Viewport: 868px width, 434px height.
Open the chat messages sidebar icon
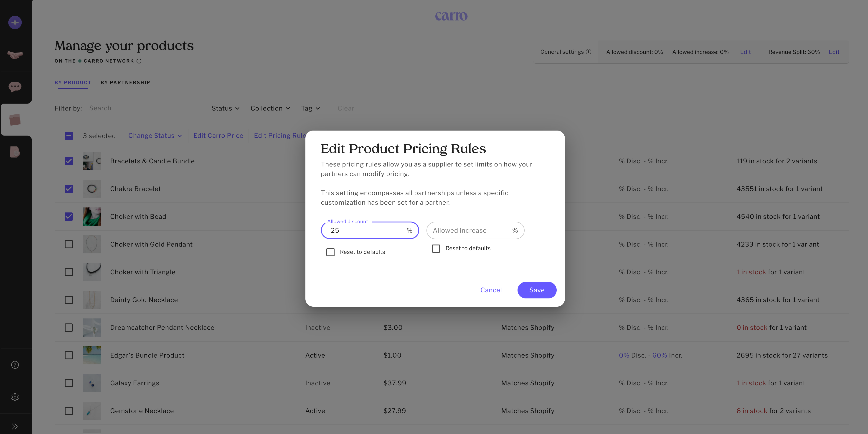click(x=15, y=87)
